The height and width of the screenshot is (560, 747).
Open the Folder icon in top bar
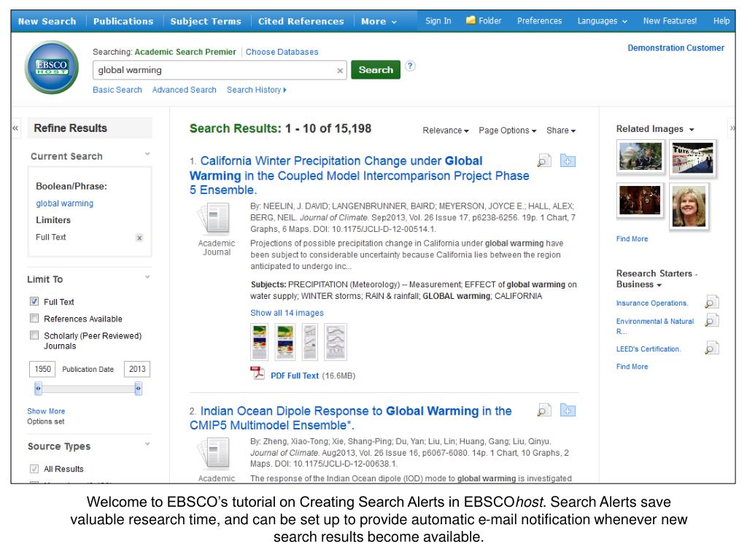pos(471,20)
